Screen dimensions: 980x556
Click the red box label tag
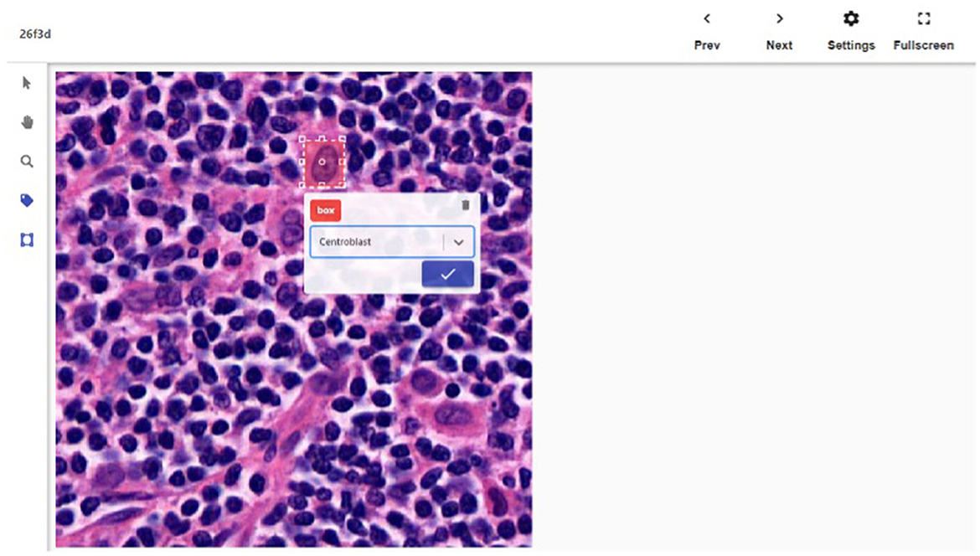(326, 210)
